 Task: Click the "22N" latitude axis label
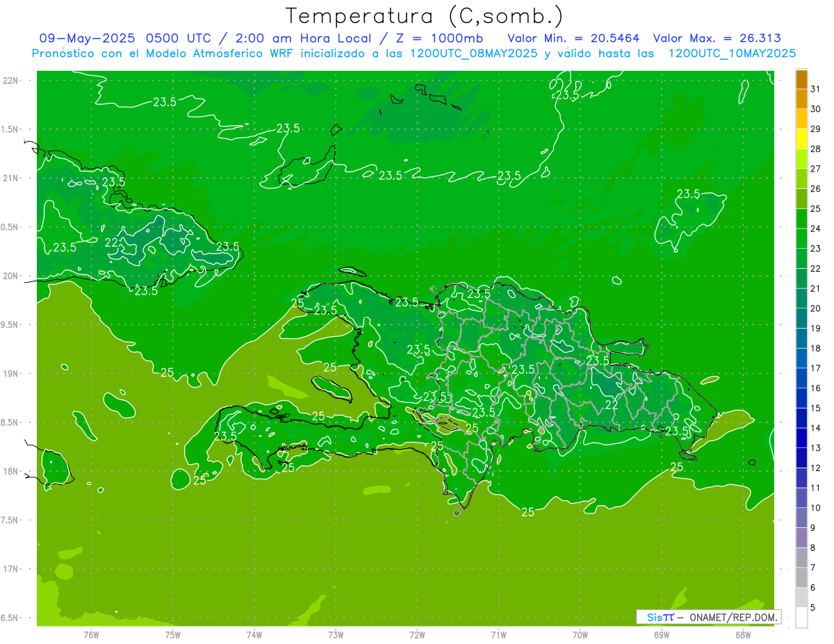11,81
